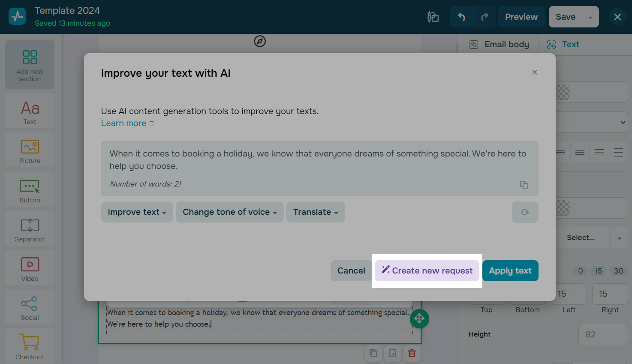This screenshot has height=364, width=632.
Task: Go to Email body breadcrumb
Action: (x=499, y=45)
